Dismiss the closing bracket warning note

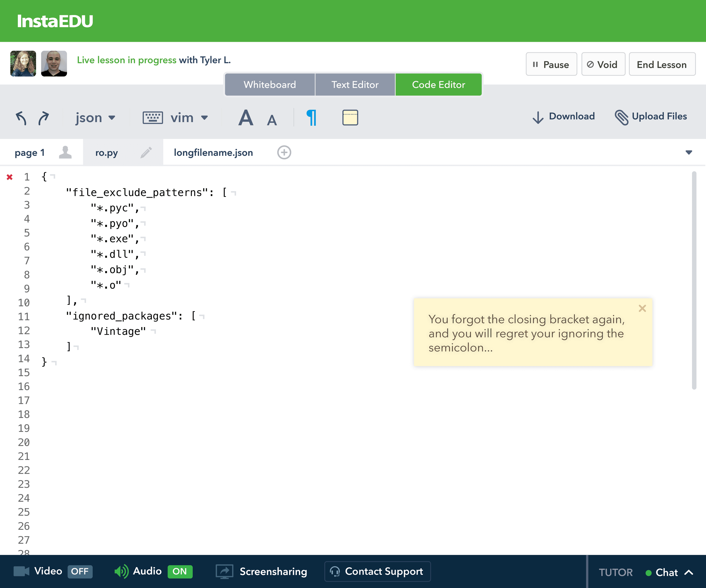pos(642,308)
